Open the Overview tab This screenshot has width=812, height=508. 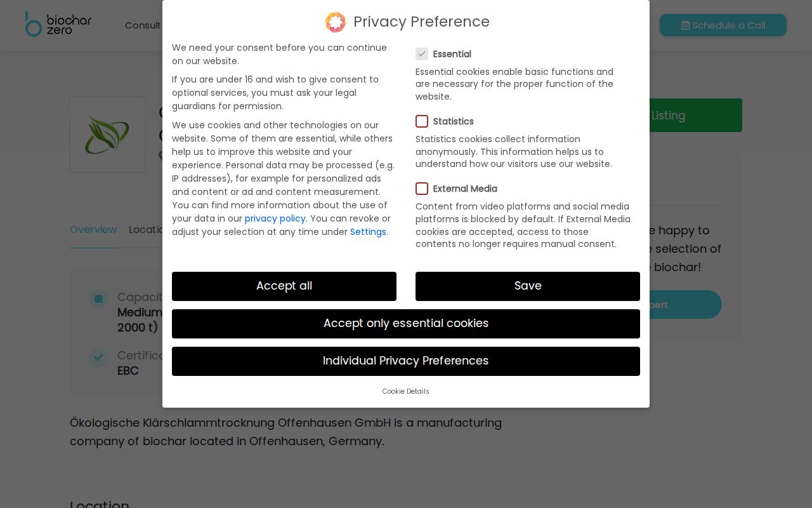[93, 230]
